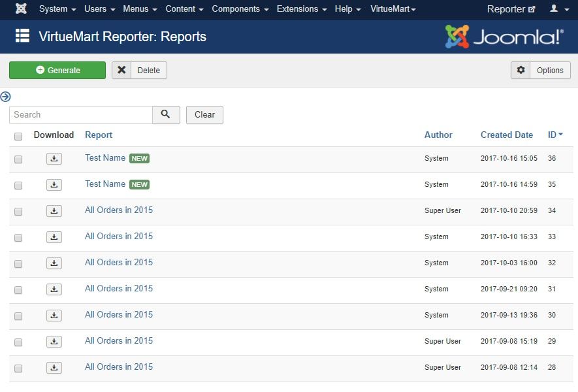
Task: Check the box for report ID 35
Action: [x=18, y=186]
